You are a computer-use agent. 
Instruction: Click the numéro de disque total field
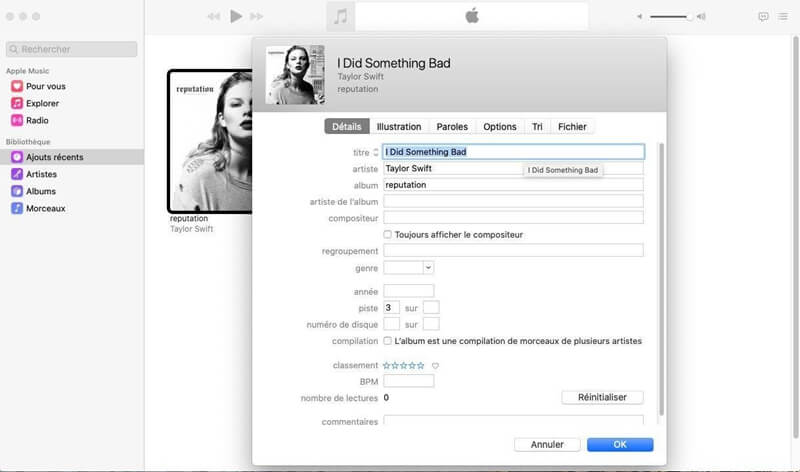(x=431, y=324)
